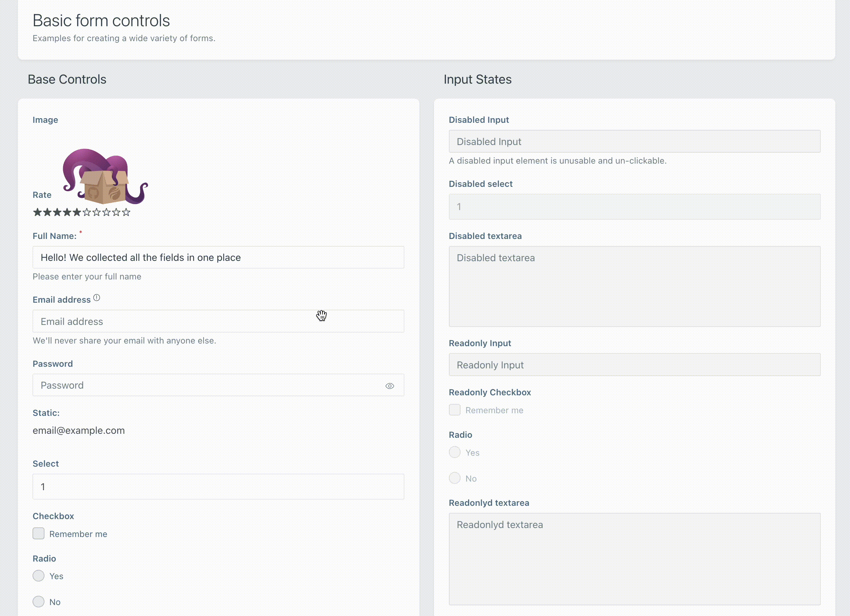Viewport: 850px width, 616px height.
Task: Click the 1st star in the Rate field
Action: click(x=38, y=212)
